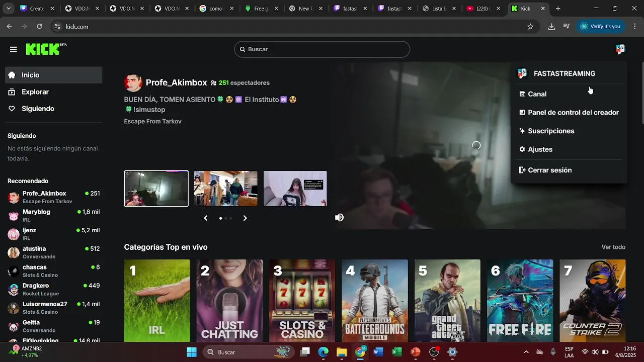Select the second carousel stream thumbnail
644x362 pixels.
tap(226, 189)
